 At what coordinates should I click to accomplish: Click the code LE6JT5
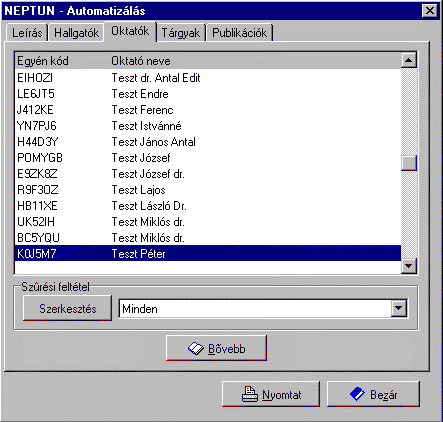click(36, 94)
